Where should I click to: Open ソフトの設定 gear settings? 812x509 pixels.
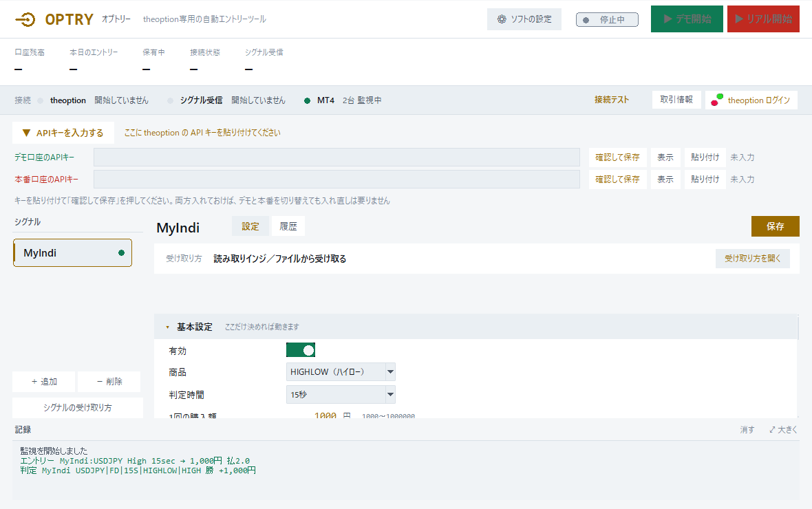(x=524, y=19)
